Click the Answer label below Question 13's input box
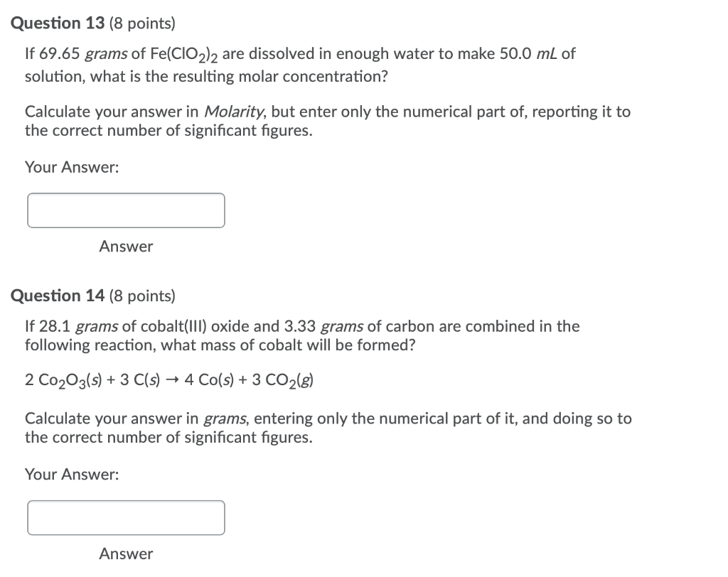The width and height of the screenshot is (728, 577). point(126,247)
